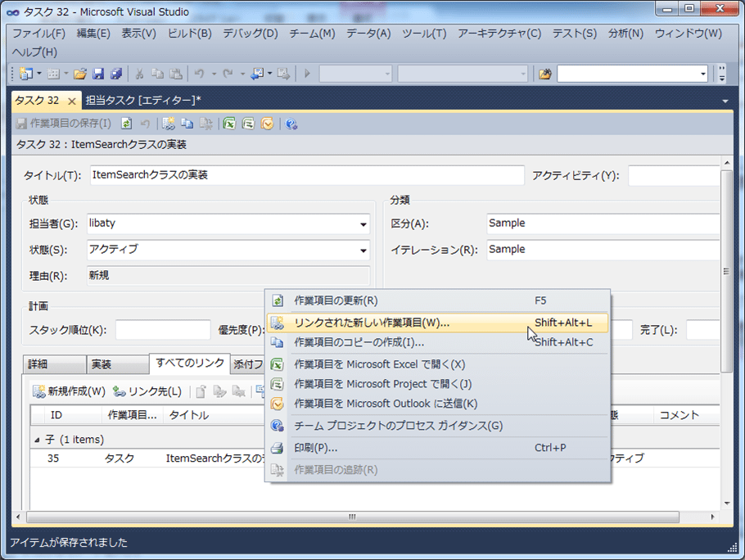Switch to the 実装 tab
This screenshot has height=560, width=745.
(117, 364)
